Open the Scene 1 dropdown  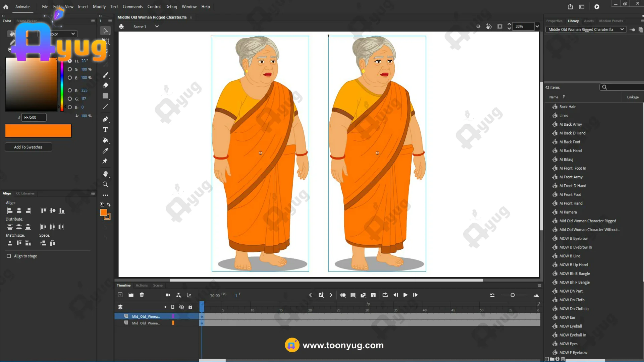point(157,26)
